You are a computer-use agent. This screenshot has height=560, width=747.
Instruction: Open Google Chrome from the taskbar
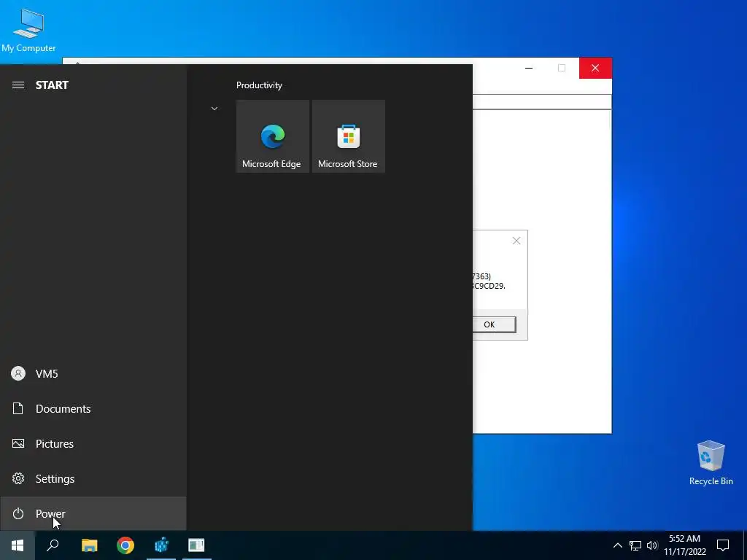125,545
